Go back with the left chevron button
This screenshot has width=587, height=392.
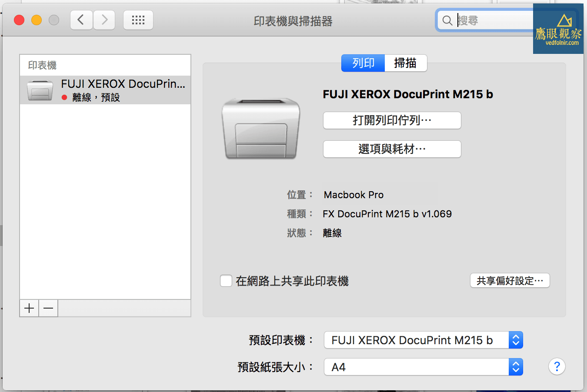tap(81, 20)
